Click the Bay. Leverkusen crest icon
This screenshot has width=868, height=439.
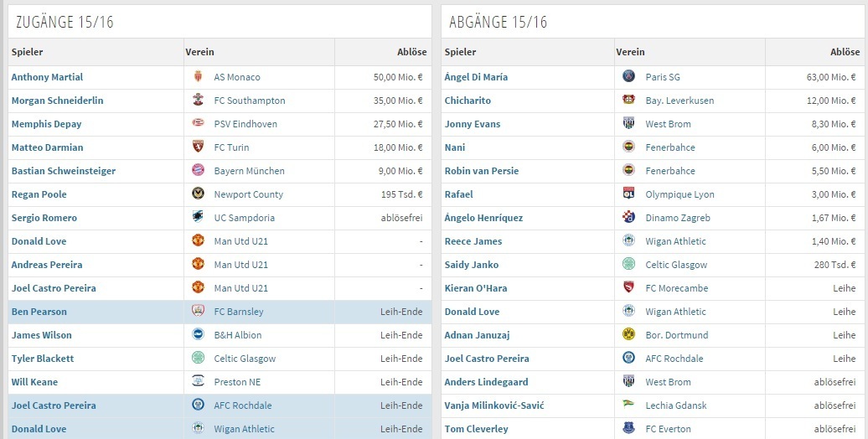[x=629, y=101]
